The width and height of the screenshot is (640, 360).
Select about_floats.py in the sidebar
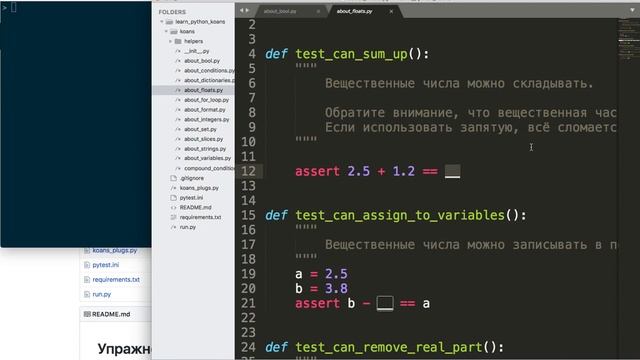[x=203, y=90]
